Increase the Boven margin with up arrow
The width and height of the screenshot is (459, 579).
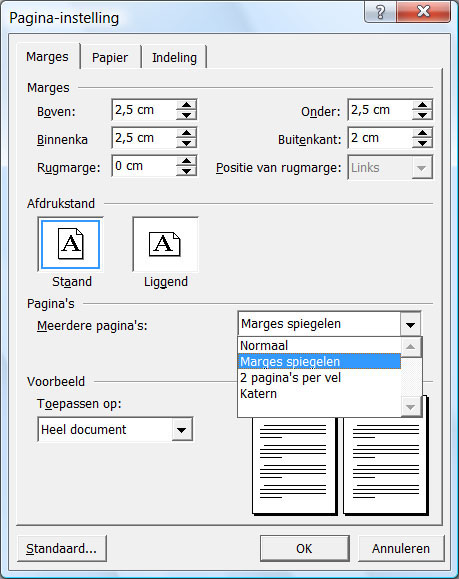click(x=186, y=105)
